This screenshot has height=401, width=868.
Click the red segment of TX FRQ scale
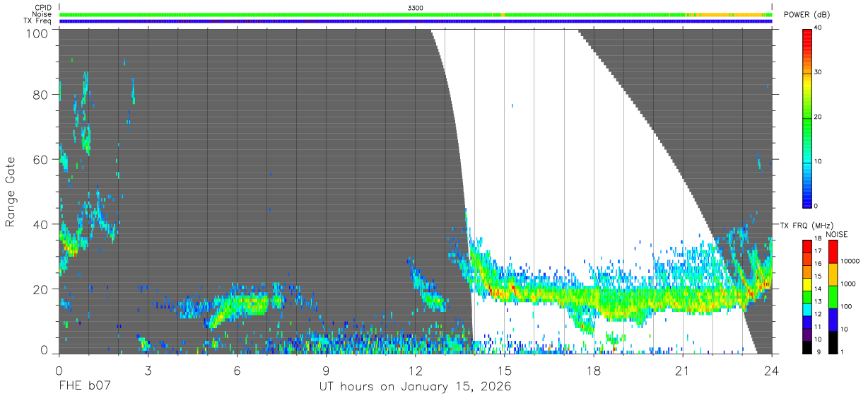[807, 246]
